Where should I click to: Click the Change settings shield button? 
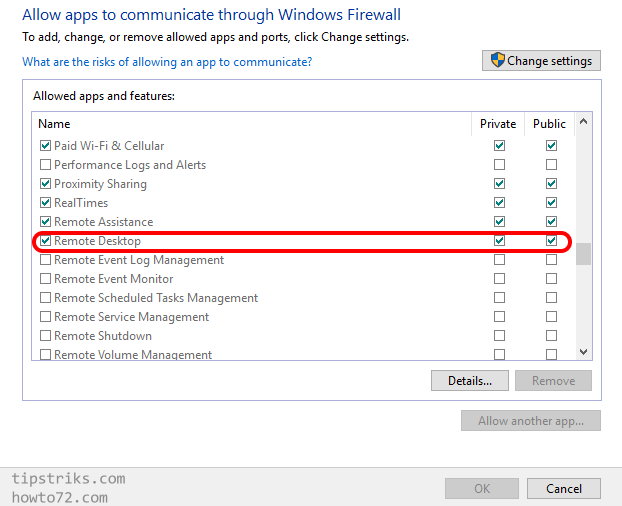(x=541, y=61)
